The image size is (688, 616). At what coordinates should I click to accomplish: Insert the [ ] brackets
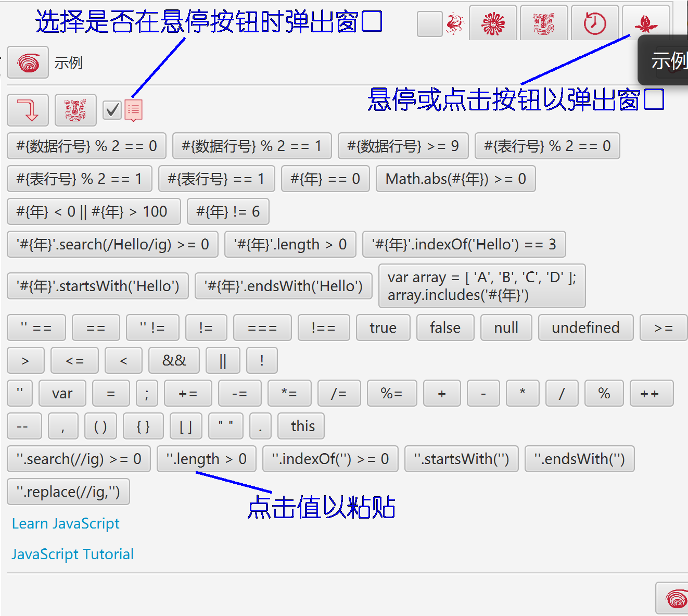tap(186, 426)
